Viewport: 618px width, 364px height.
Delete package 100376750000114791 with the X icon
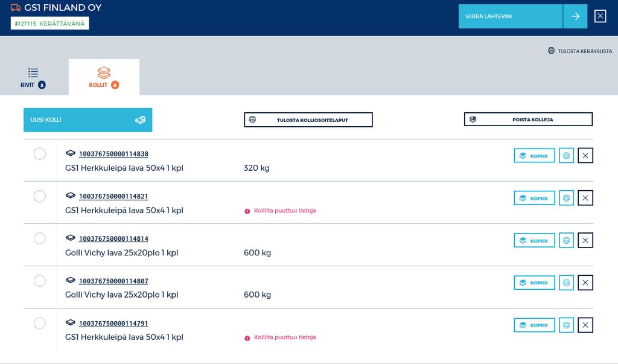(585, 325)
